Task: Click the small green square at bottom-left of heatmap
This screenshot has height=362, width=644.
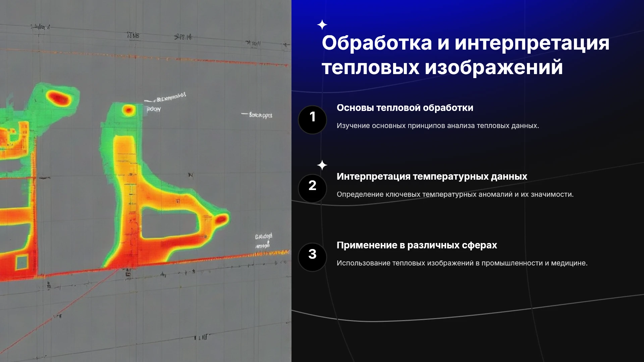Action: 22,262
